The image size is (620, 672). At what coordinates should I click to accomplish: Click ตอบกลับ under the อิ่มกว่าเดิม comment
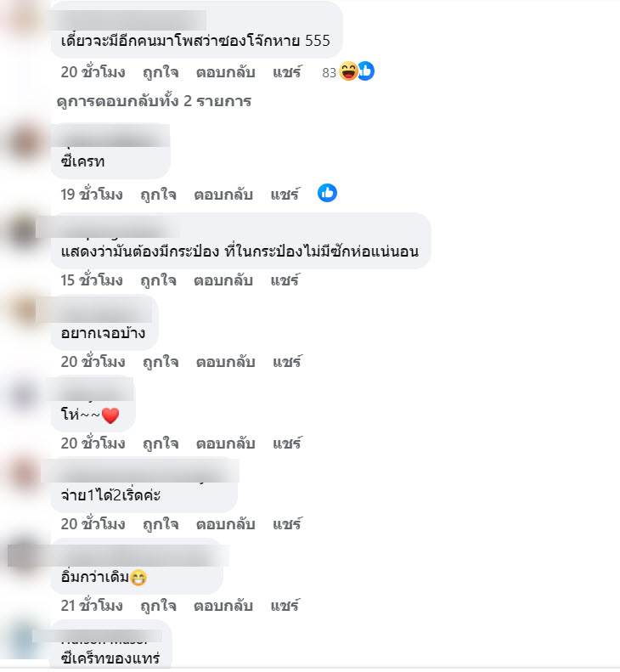[223, 606]
